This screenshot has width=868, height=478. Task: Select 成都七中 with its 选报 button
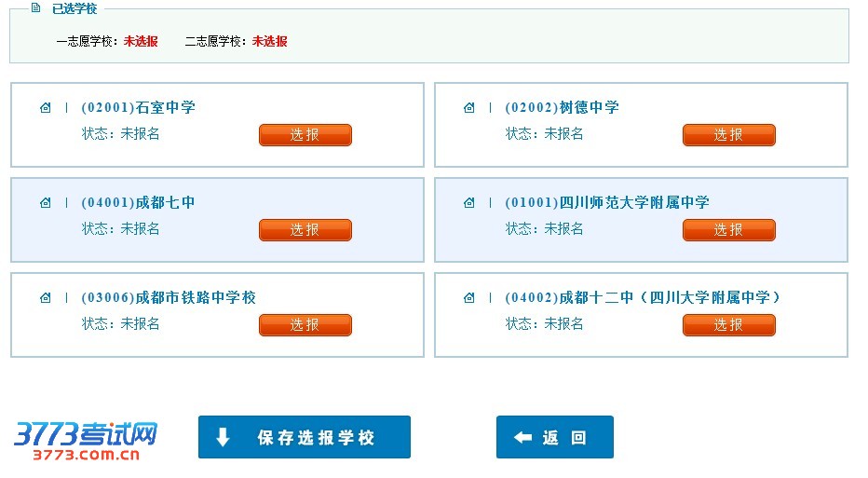pos(305,230)
